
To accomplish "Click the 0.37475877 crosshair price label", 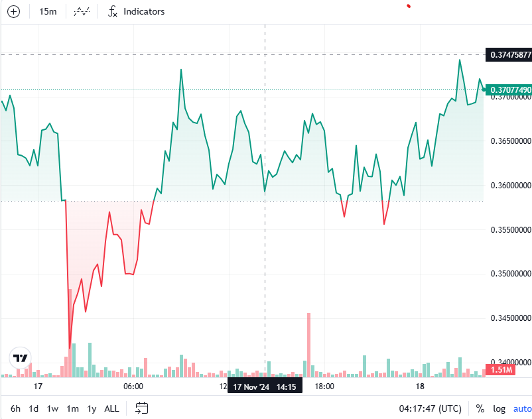I will (x=509, y=54).
